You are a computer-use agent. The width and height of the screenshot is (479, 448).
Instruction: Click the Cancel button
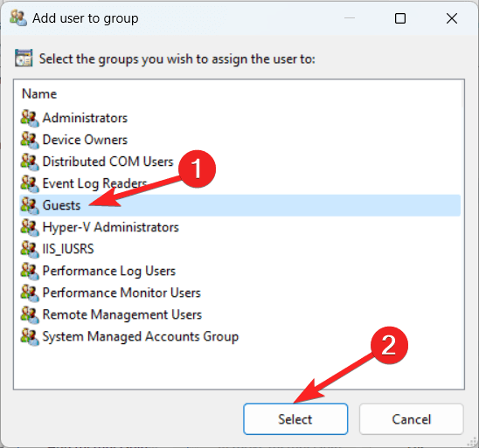click(x=412, y=419)
